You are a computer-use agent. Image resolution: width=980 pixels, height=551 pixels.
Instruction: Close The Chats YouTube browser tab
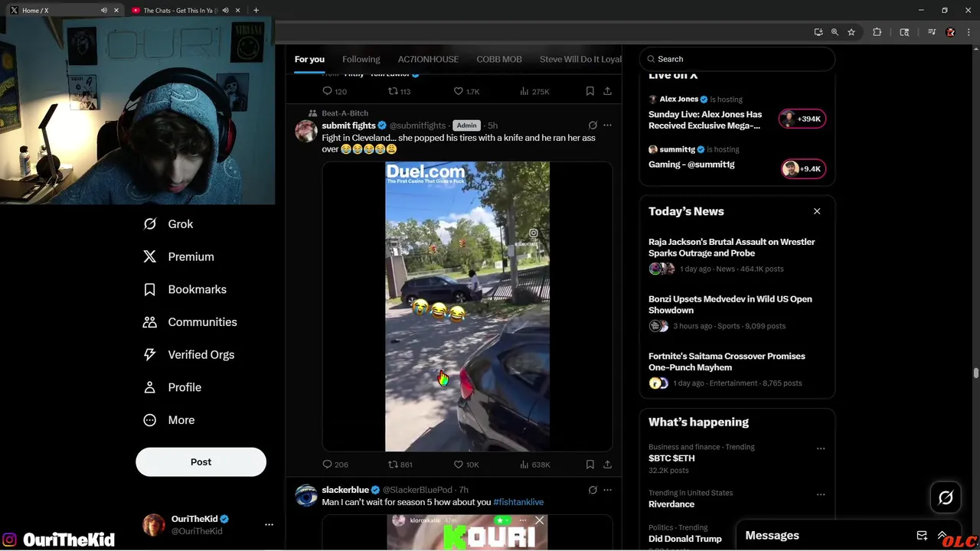[238, 11]
